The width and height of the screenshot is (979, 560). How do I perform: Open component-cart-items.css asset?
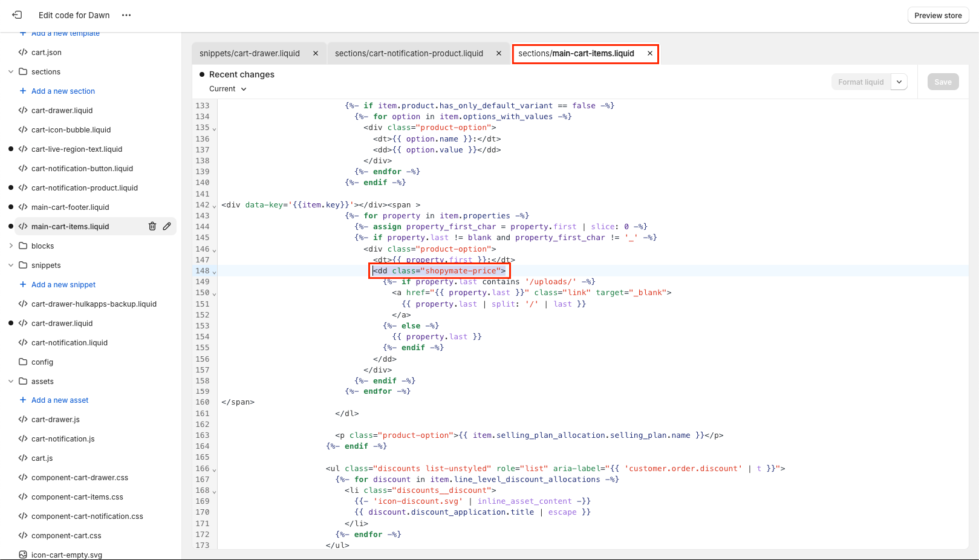point(77,497)
